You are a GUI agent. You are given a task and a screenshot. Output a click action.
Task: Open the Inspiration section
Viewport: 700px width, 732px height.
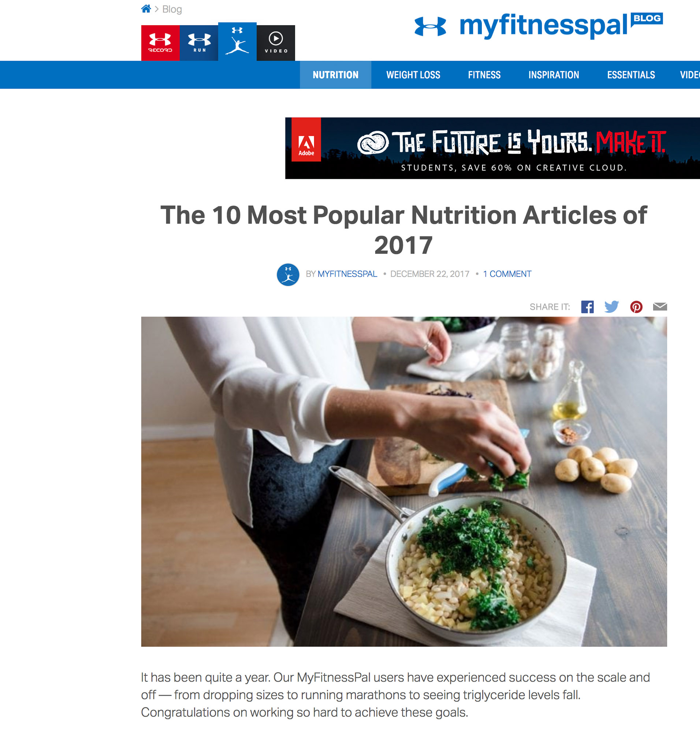(554, 75)
